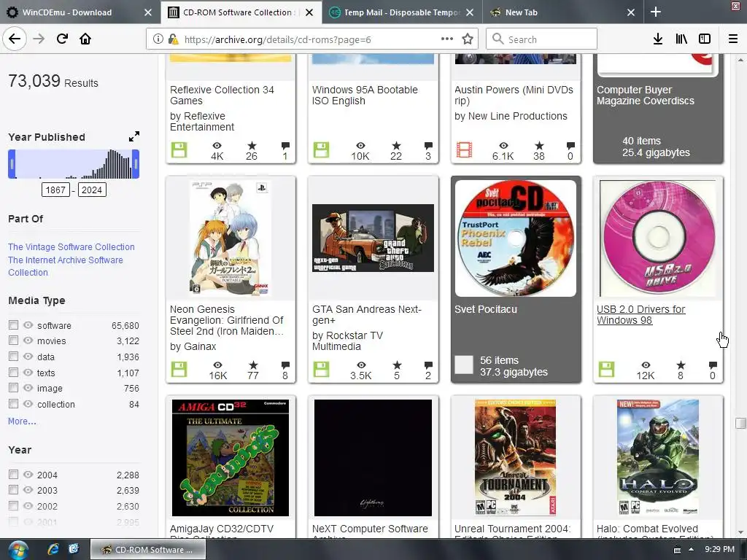Expand the Year Published histogram
The height and width of the screenshot is (560, 747).
point(134,136)
